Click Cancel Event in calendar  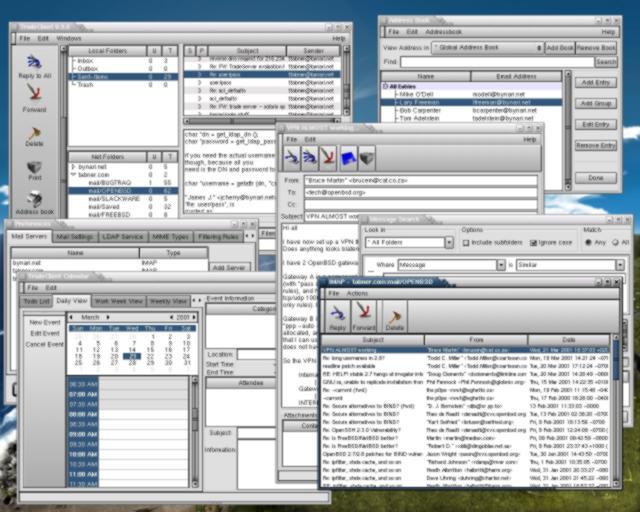pyautogui.click(x=44, y=345)
